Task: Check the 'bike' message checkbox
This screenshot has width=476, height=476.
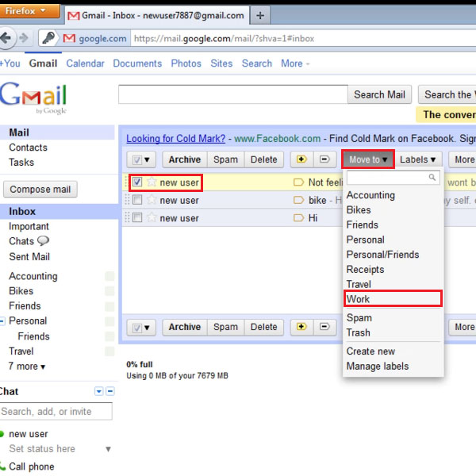Action: 137,200
